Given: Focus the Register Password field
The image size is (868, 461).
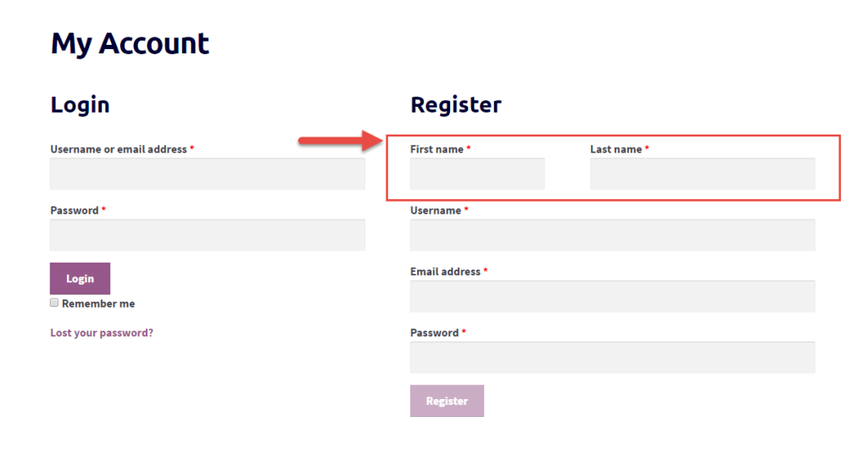Looking at the screenshot, I should (x=613, y=358).
